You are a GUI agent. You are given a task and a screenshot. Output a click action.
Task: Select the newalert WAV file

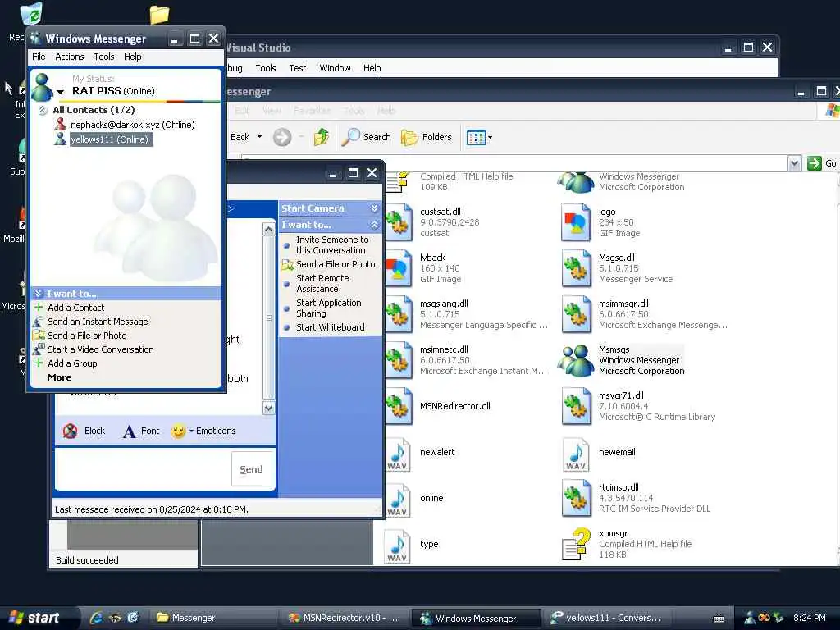coord(399,453)
